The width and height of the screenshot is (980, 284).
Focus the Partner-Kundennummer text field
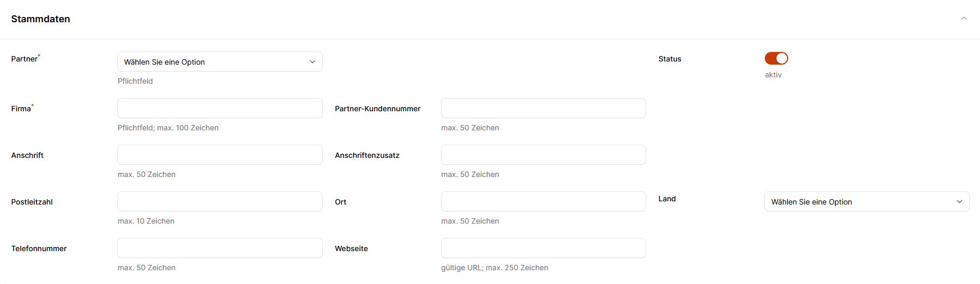point(543,108)
